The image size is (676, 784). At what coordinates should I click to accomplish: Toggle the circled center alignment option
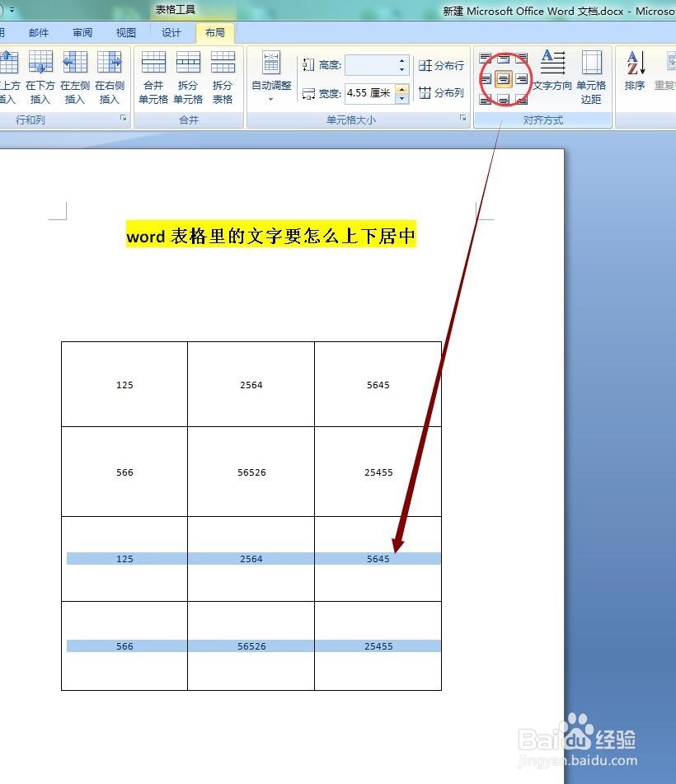pos(504,78)
